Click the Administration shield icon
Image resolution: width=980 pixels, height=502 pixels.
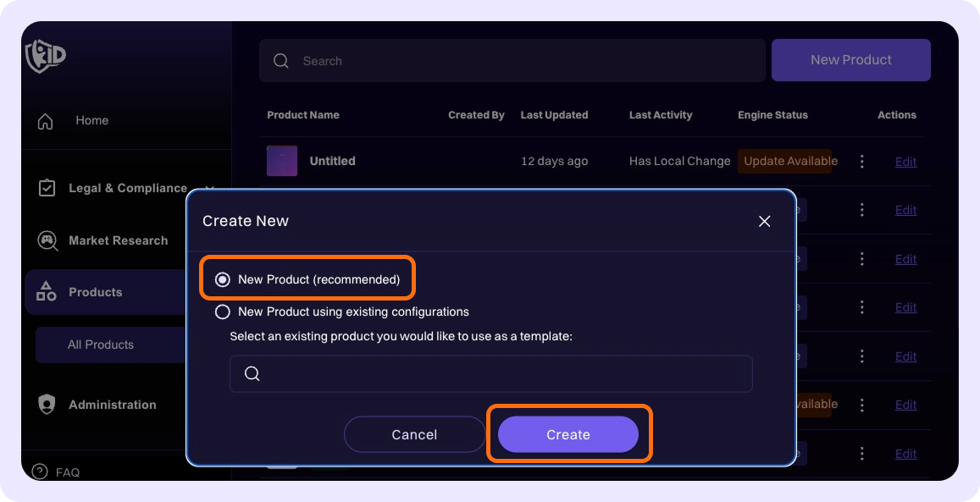tap(45, 405)
